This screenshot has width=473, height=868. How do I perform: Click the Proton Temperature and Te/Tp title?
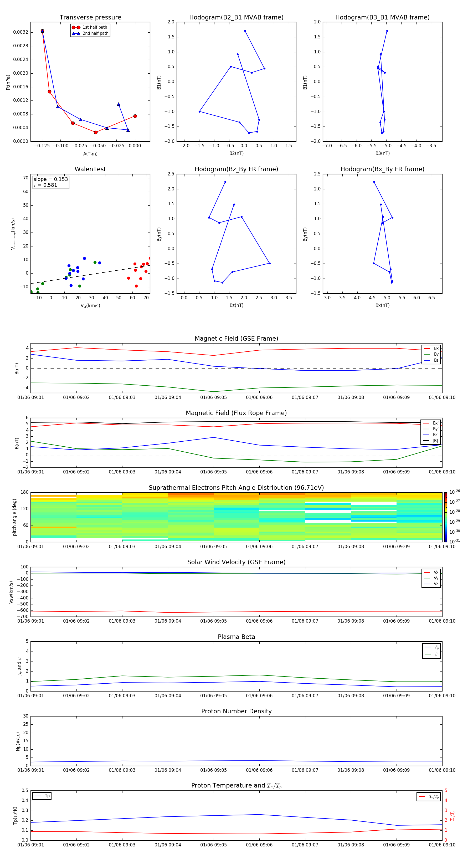(236, 786)
